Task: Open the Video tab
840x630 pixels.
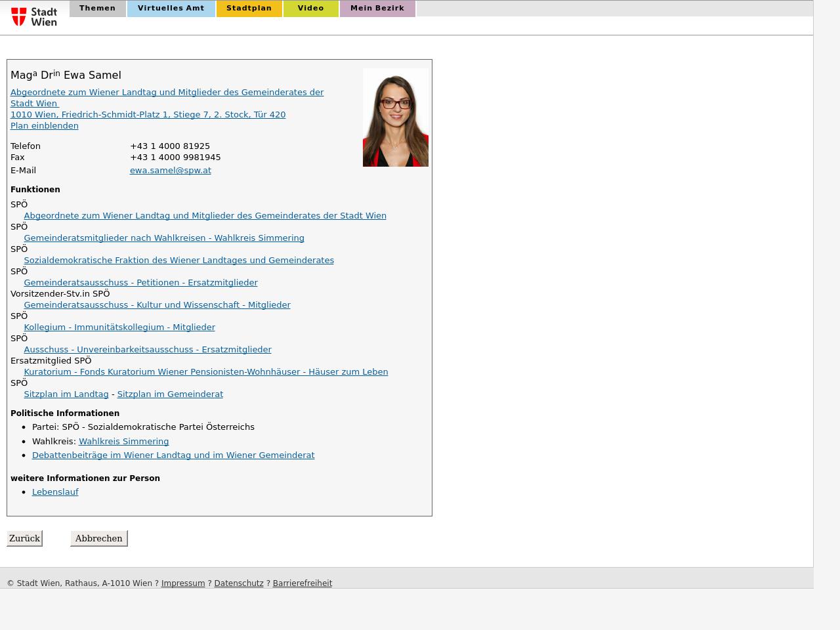Action: [311, 9]
